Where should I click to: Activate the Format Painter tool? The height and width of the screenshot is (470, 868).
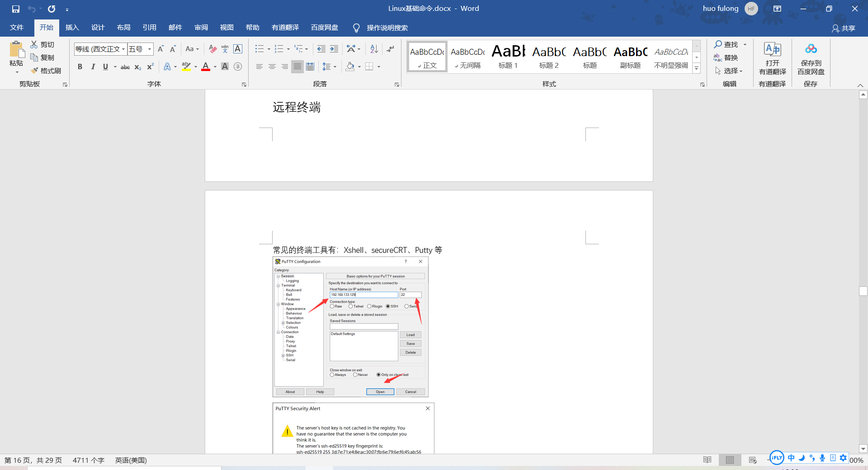[46, 71]
